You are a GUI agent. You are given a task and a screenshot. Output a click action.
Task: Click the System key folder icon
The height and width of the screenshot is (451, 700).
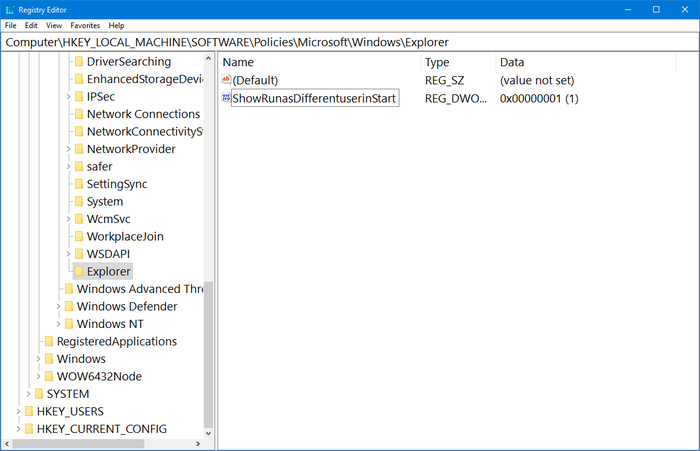79,201
